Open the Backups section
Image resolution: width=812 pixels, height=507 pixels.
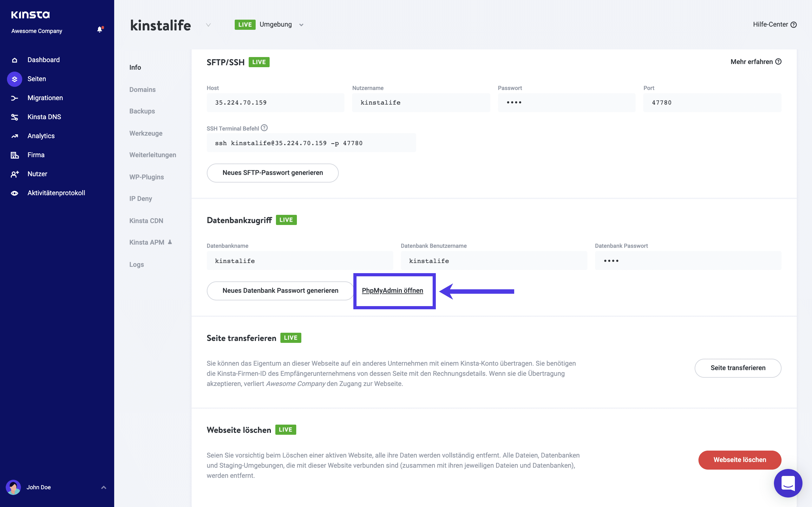pyautogui.click(x=142, y=111)
